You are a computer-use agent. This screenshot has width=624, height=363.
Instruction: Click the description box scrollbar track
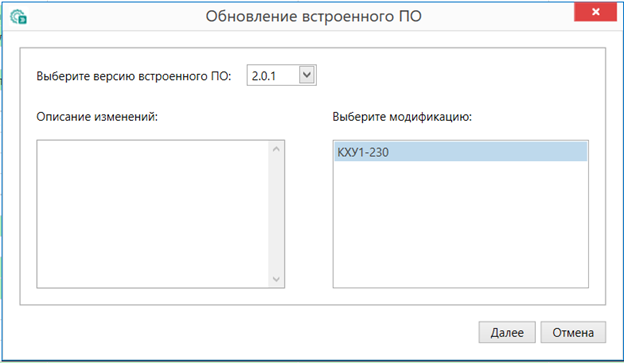coord(276,214)
